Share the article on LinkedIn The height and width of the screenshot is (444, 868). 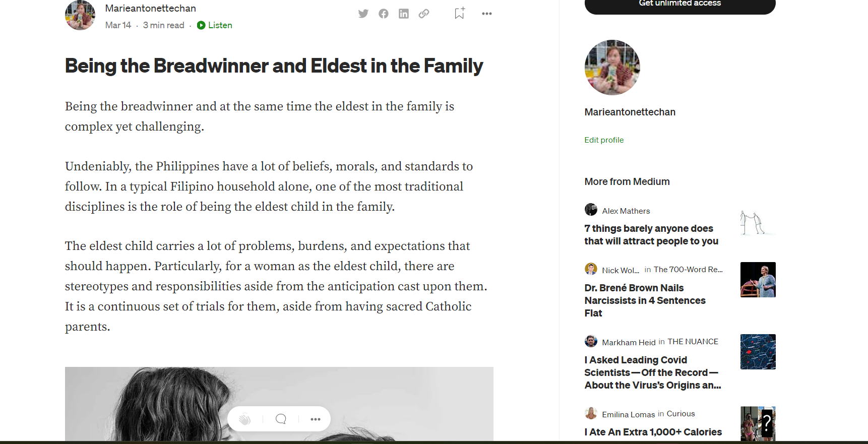(x=404, y=14)
